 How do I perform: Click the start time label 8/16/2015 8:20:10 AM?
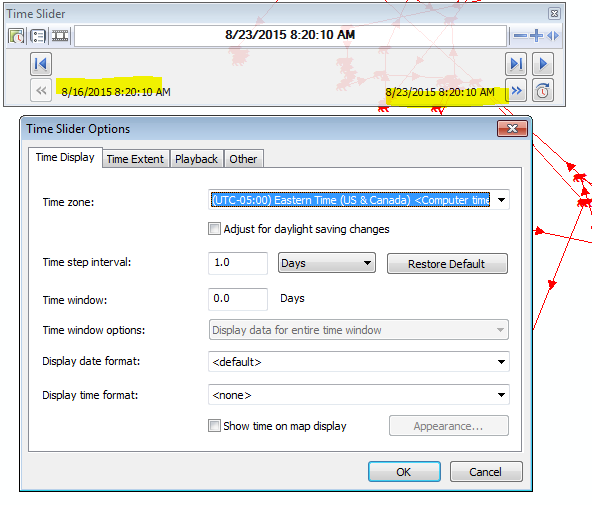pyautogui.click(x=116, y=92)
